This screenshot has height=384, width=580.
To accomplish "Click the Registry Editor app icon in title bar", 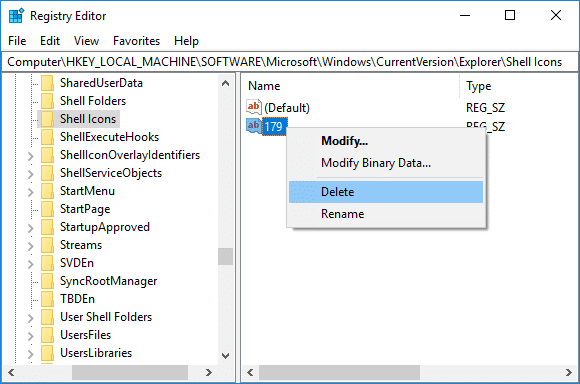I will (16, 16).
